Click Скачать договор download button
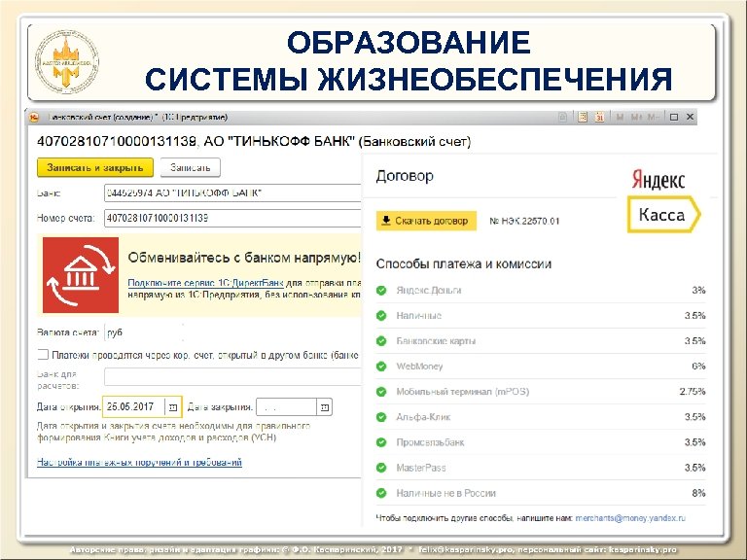 tap(426, 221)
